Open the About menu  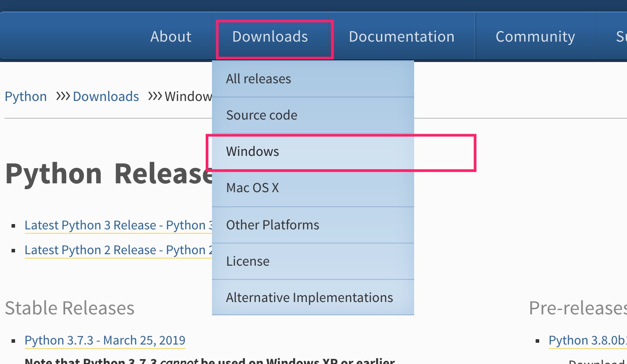tap(170, 36)
